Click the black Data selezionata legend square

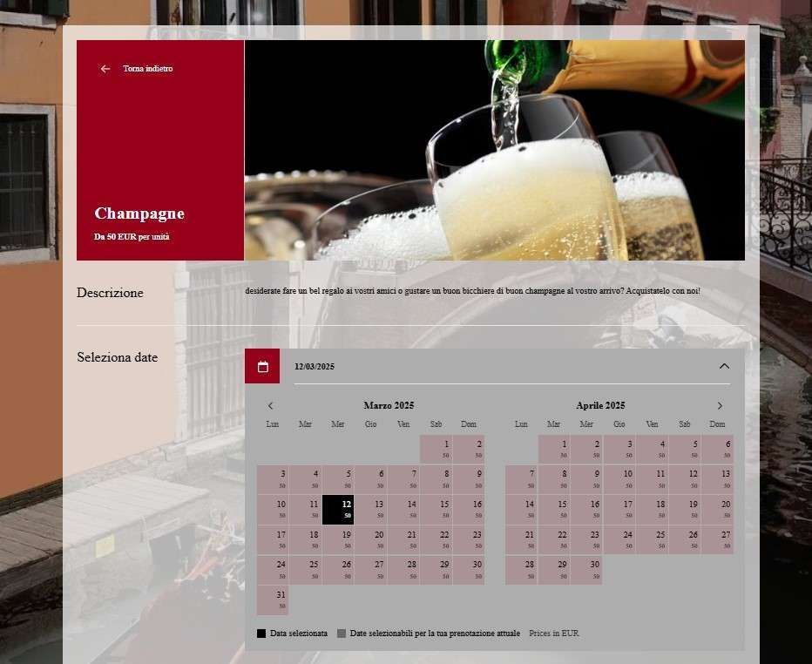tap(260, 634)
